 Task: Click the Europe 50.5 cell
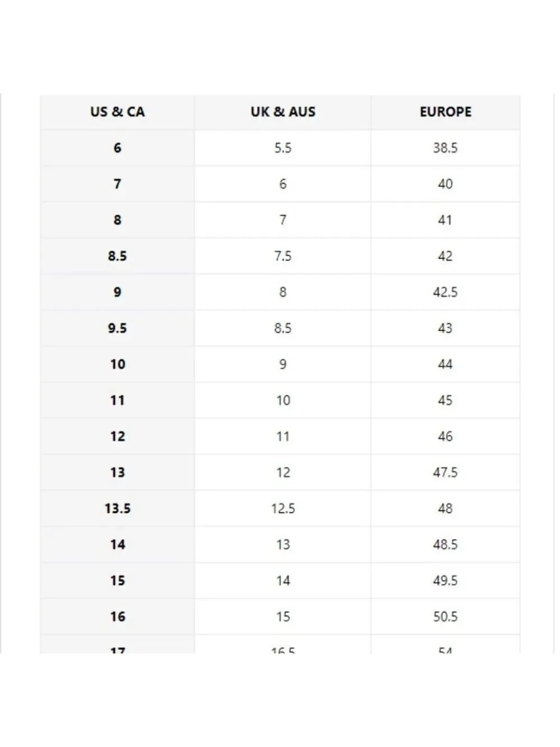pyautogui.click(x=445, y=616)
